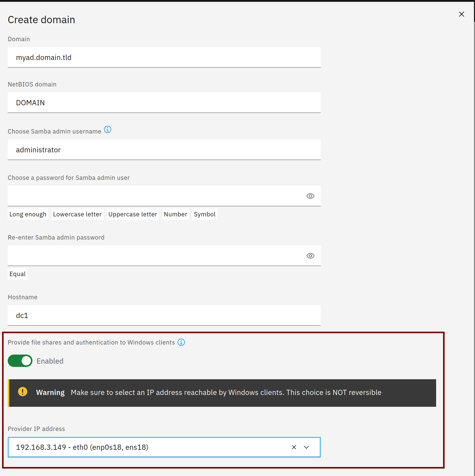This screenshot has height=476, width=475.
Task: Clear the selected Provider IP address
Action: (294, 447)
